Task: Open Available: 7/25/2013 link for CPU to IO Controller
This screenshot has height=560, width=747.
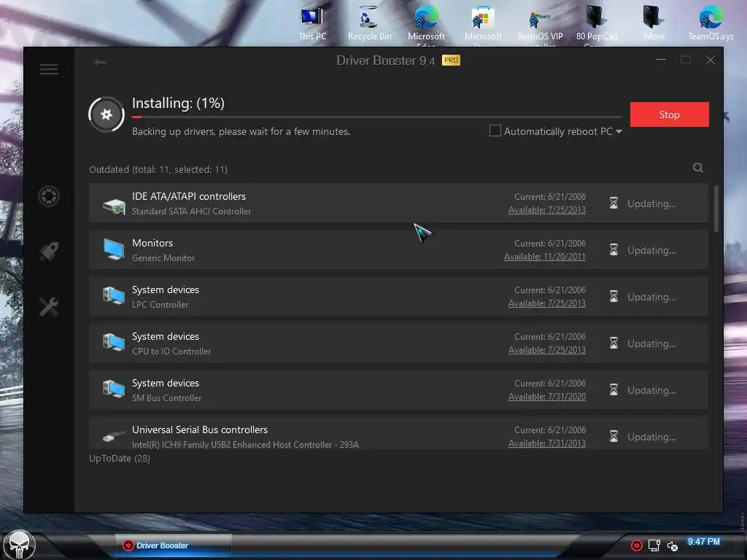Action: [x=547, y=350]
